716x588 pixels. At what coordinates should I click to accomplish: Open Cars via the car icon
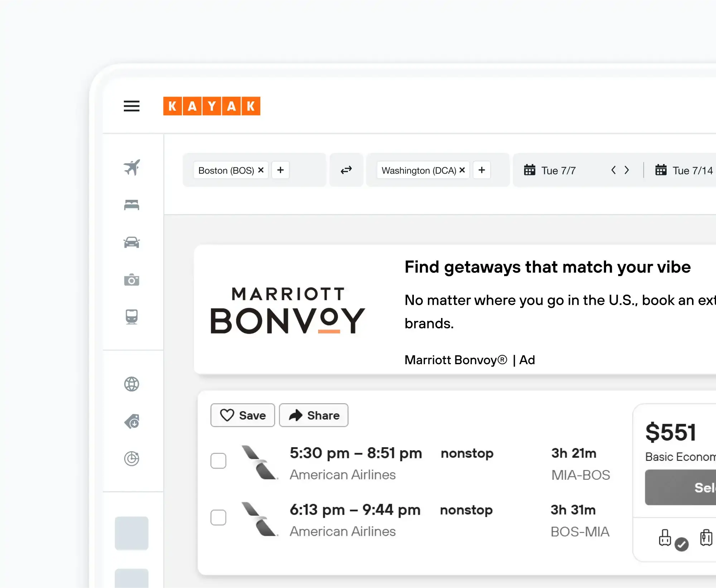tap(132, 242)
